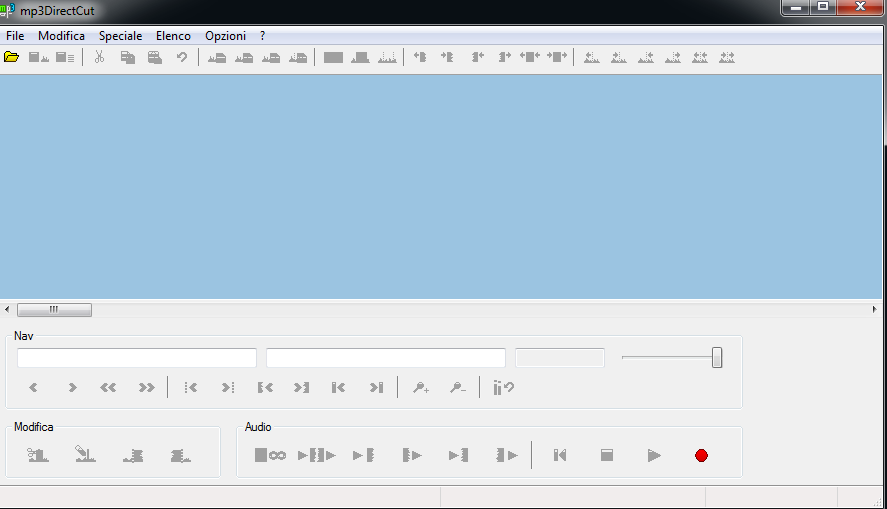Click the waveform icon with a right arrow before the dotted line
Viewport: 887px width, 509px height.
619,57
